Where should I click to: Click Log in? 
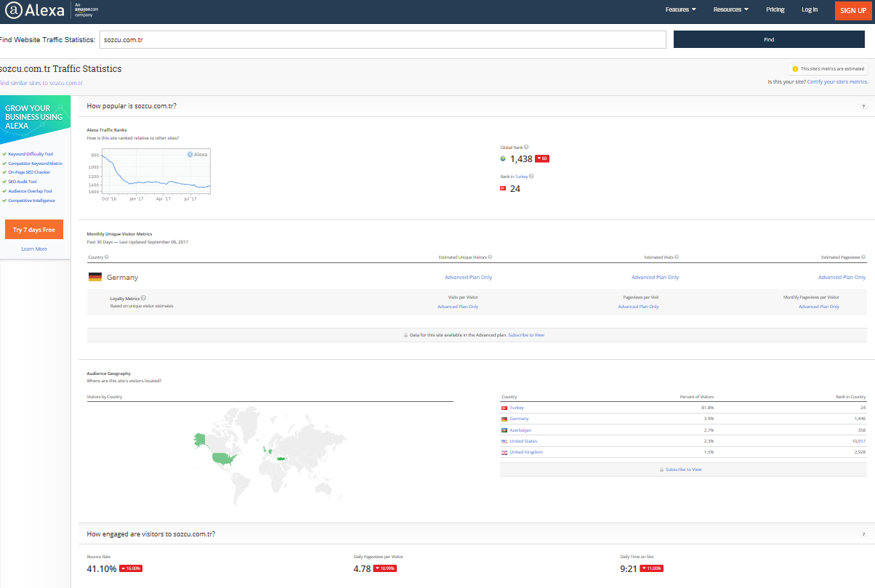coord(810,9)
